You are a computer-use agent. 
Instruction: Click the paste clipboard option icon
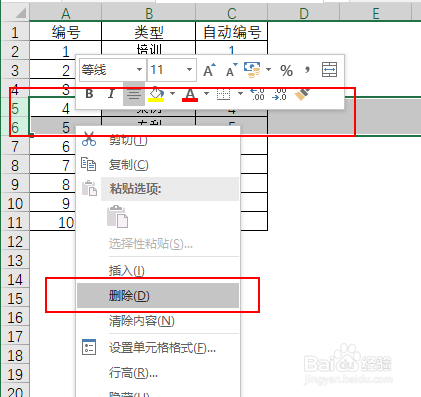pos(117,217)
